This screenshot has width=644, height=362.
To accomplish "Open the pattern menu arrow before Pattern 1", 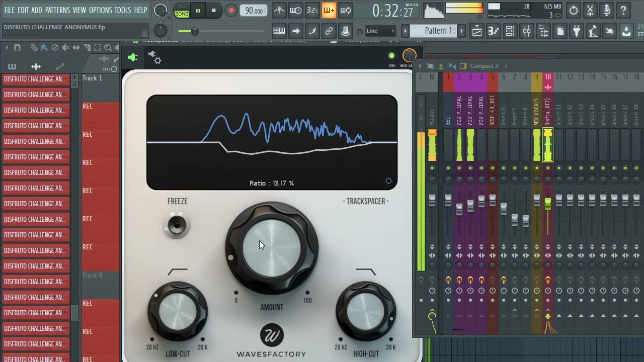I will coord(405,31).
